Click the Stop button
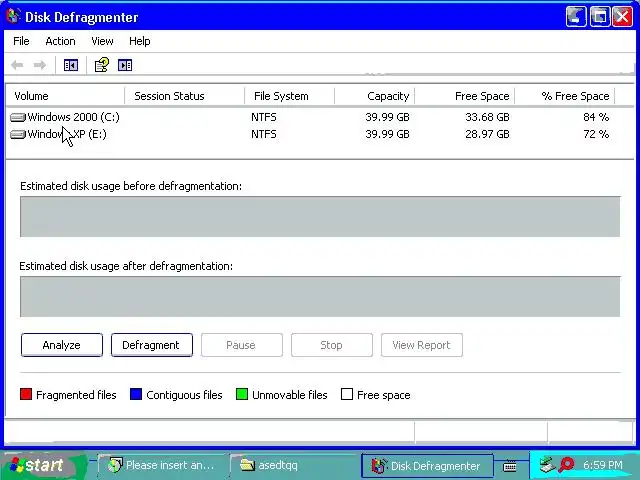Viewport: 640px width, 480px height. click(331, 345)
